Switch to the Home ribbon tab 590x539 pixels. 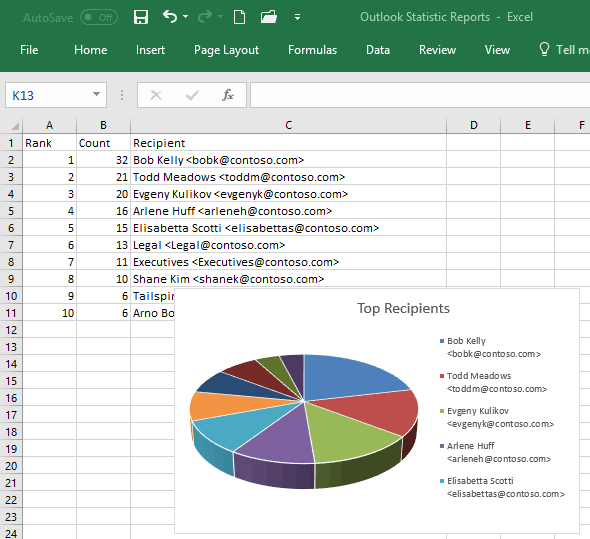tap(90, 50)
